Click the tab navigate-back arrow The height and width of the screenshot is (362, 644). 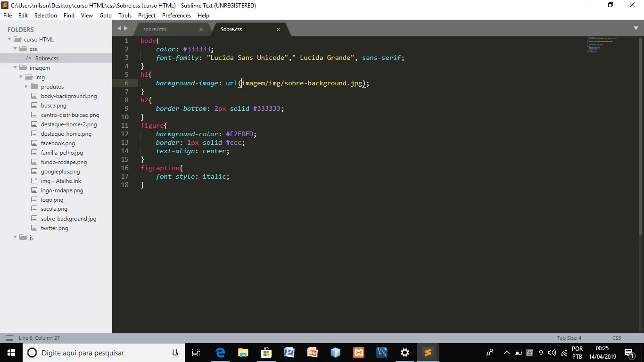click(119, 29)
